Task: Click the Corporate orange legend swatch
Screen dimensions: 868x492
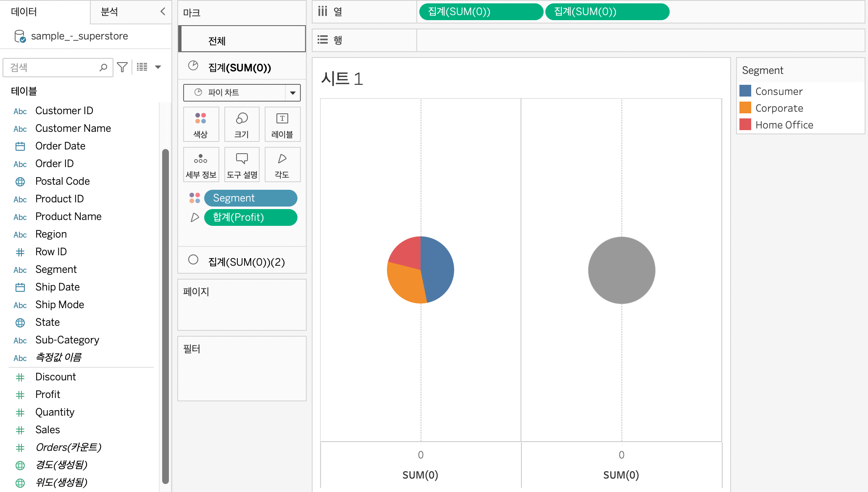Action: pos(745,108)
